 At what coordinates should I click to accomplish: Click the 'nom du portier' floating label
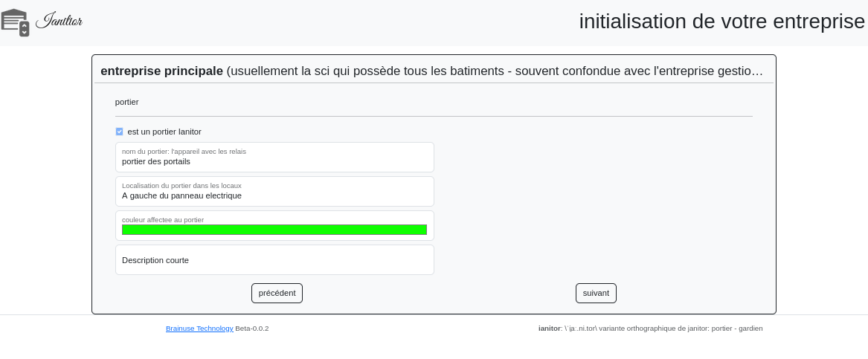pos(184,152)
